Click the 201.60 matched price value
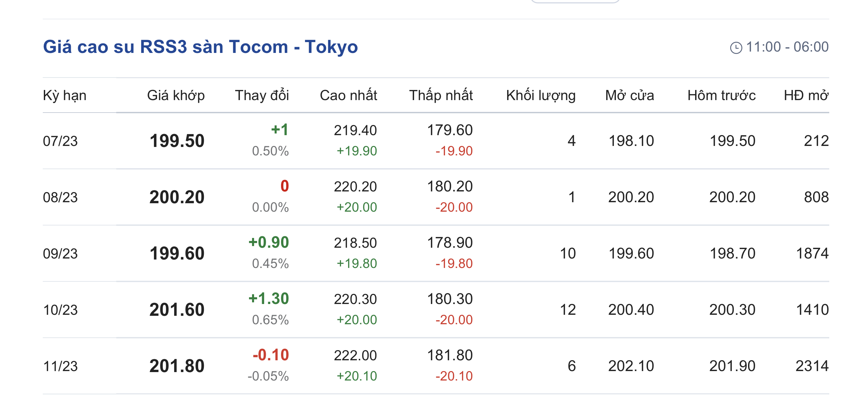The image size is (868, 395). click(x=177, y=310)
